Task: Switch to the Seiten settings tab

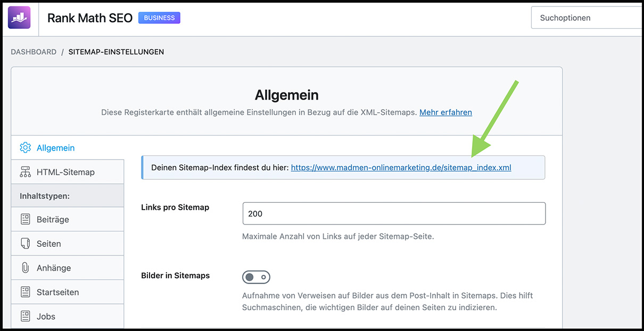Action: tap(68, 244)
